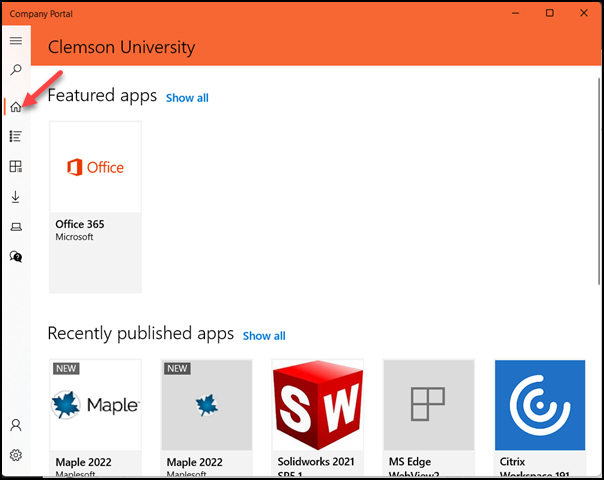Show all Featured apps
Image resolution: width=604 pixels, height=480 pixels.
tap(187, 98)
